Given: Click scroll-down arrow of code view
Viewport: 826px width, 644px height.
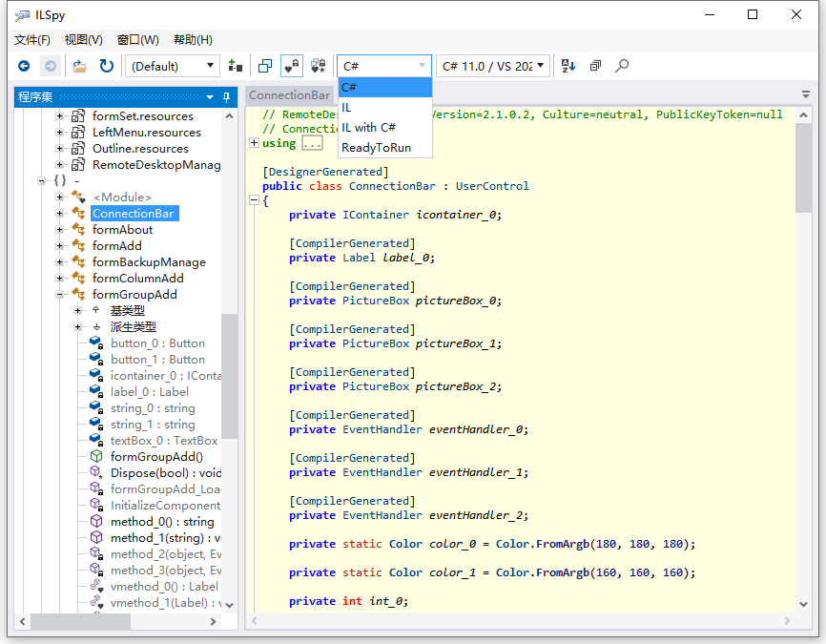Looking at the screenshot, I should click(x=803, y=605).
